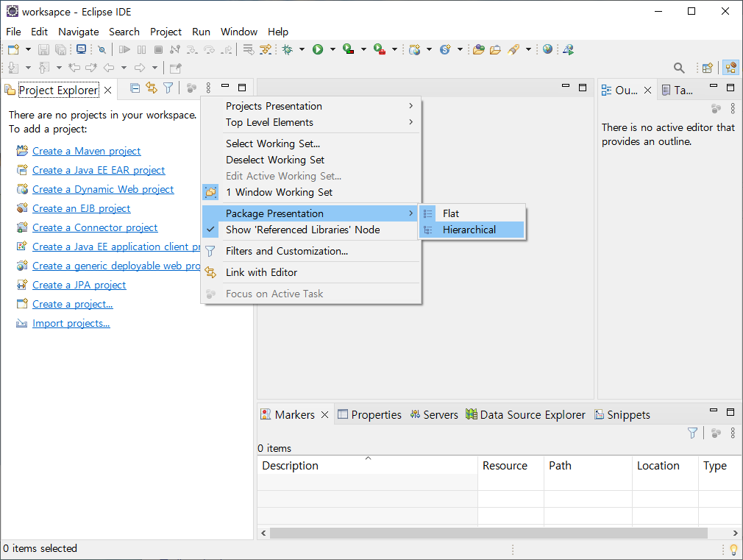Click the Open Type folder icon

479,49
